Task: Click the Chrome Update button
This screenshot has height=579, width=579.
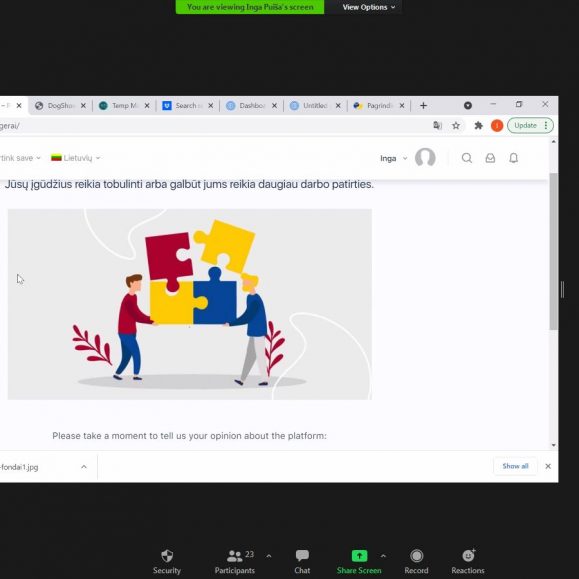Action: (531, 126)
